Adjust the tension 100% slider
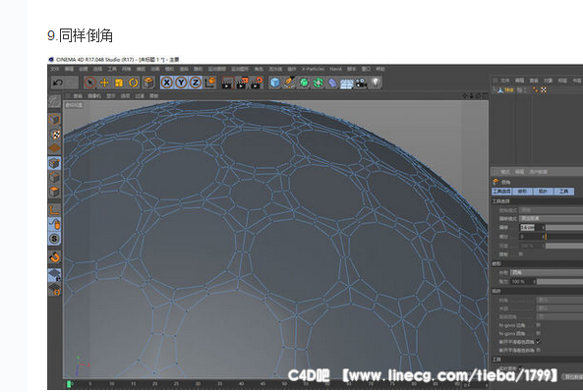 click(x=560, y=282)
